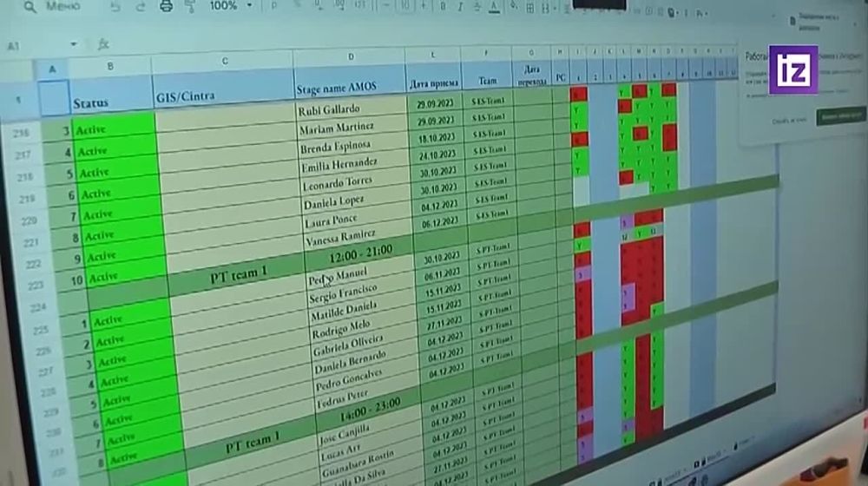Toggle bold formatting with the B icon
Viewport: 868px width, 486px height.
(443, 6)
